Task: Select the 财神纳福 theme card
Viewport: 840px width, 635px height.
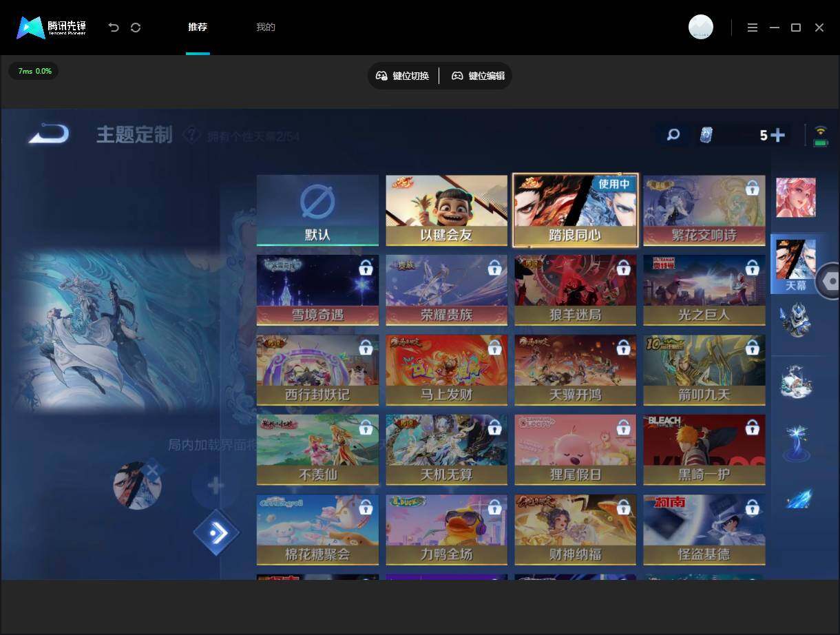Action: [576, 530]
